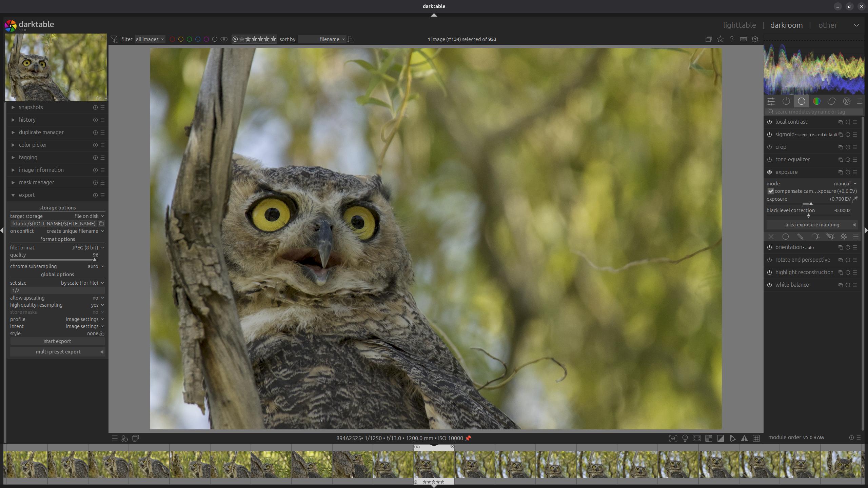Toggle local contrast module power
The height and width of the screenshot is (488, 868).
pos(769,122)
